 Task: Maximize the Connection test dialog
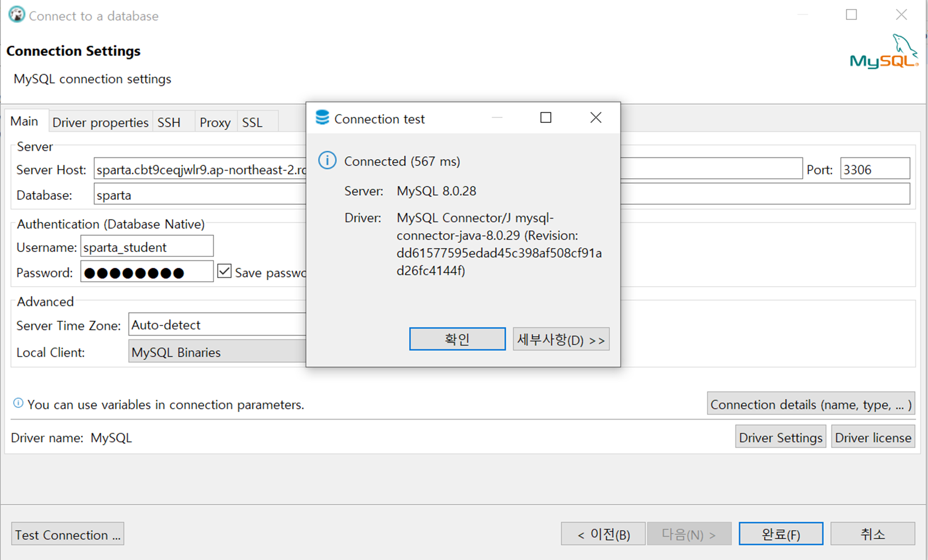coord(546,117)
